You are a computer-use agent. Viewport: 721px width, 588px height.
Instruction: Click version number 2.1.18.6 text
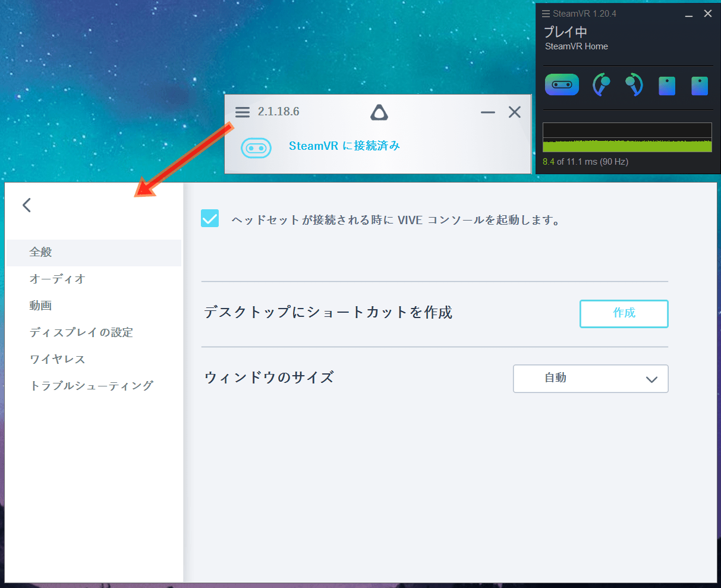[x=278, y=112]
